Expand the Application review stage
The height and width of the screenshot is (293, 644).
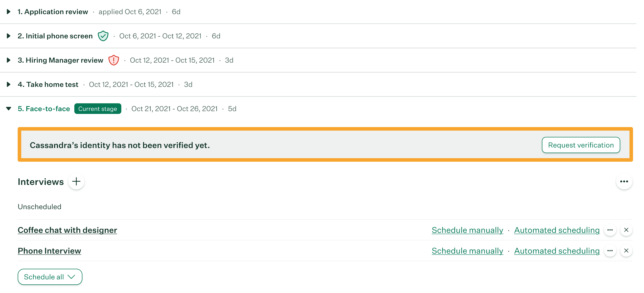[9, 12]
